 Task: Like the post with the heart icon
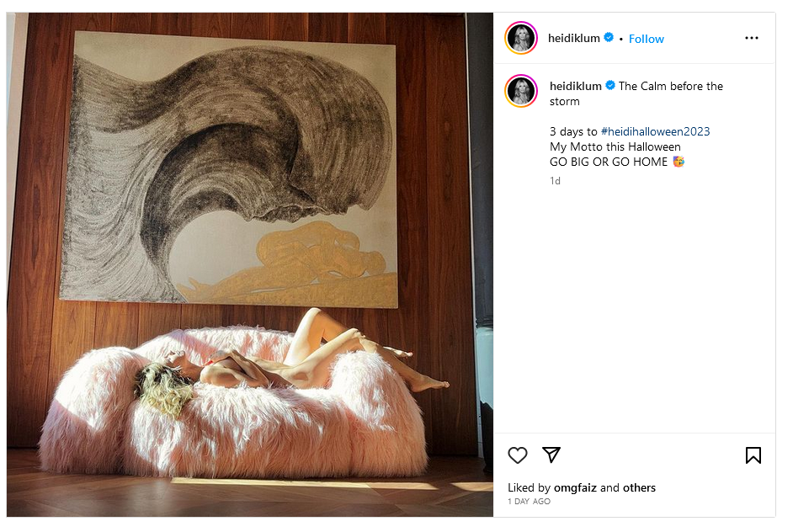coord(518,455)
